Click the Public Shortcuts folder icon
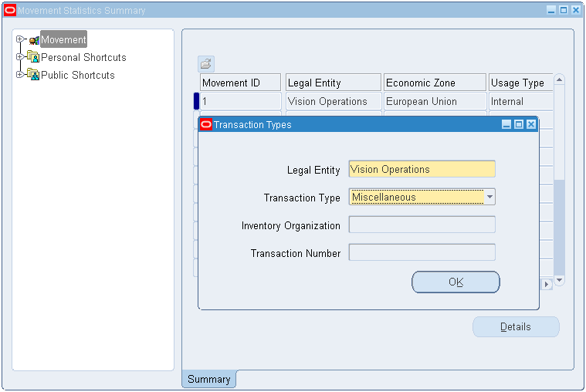The width and height of the screenshot is (586, 392). 33,75
